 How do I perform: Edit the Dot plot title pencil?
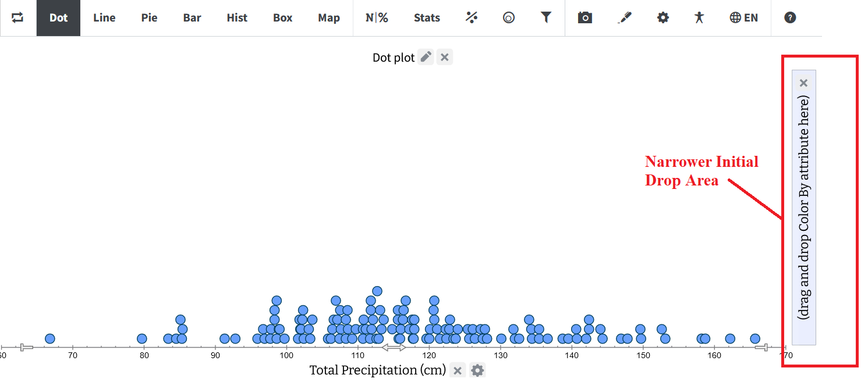coord(426,57)
